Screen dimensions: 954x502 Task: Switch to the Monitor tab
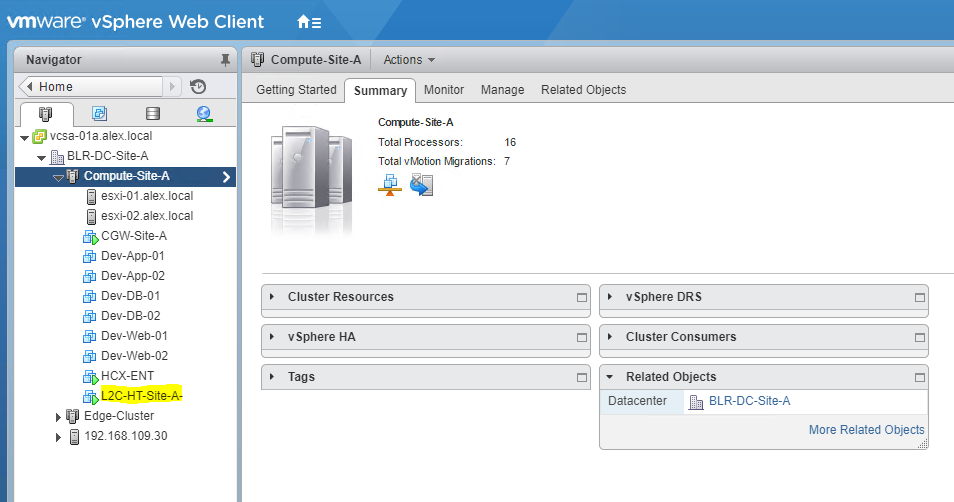point(443,90)
